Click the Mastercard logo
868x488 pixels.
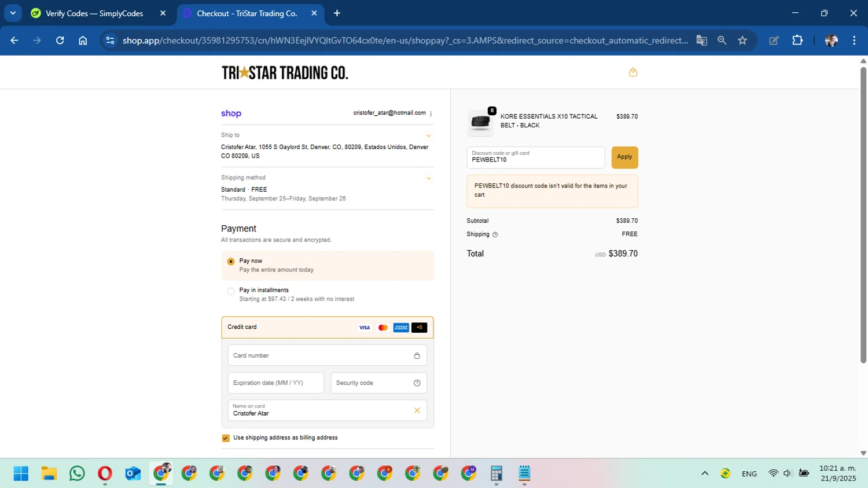point(382,328)
